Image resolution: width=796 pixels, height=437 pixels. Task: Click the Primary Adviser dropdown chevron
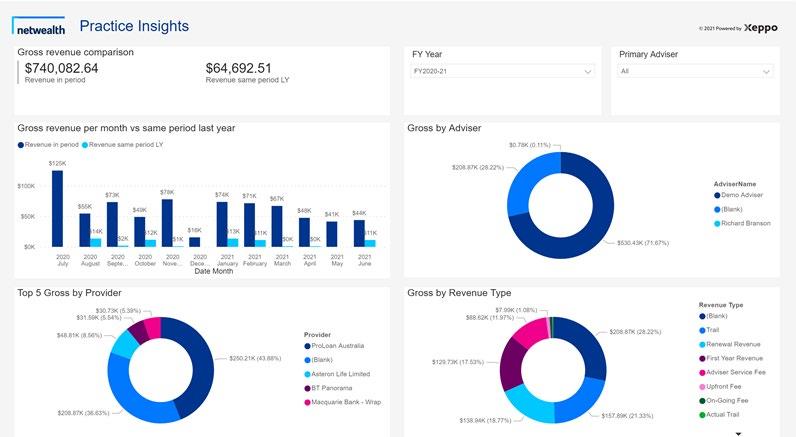(766, 72)
